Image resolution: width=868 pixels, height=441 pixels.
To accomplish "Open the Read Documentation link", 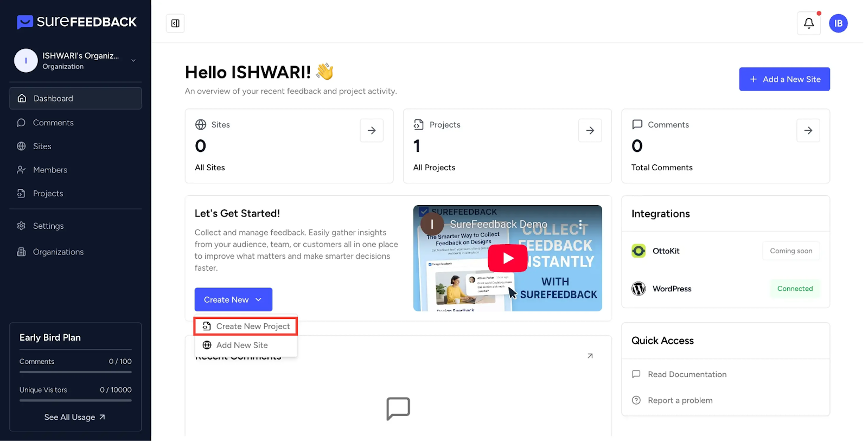I will (x=687, y=374).
